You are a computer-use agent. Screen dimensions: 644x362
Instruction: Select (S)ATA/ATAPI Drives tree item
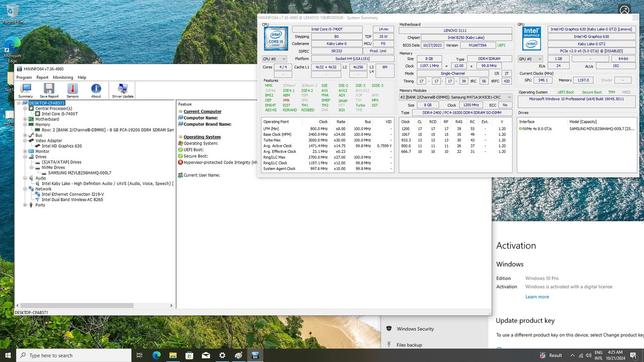click(61, 162)
